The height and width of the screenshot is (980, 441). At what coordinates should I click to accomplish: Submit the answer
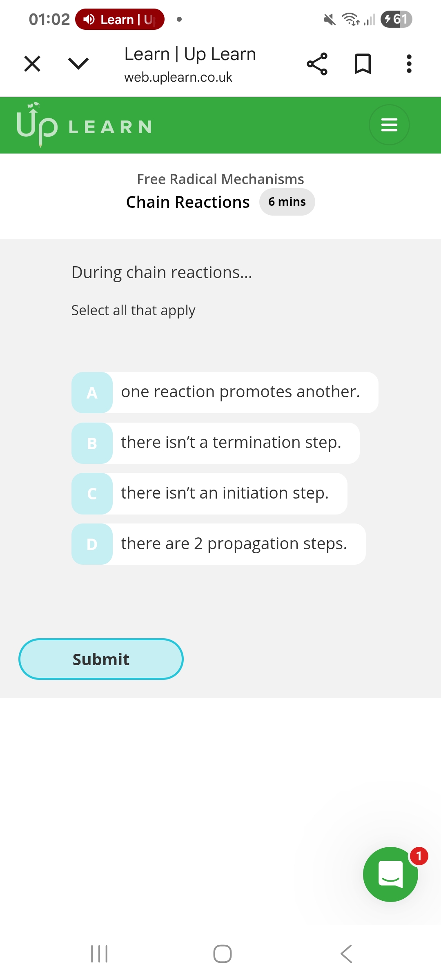point(101,659)
